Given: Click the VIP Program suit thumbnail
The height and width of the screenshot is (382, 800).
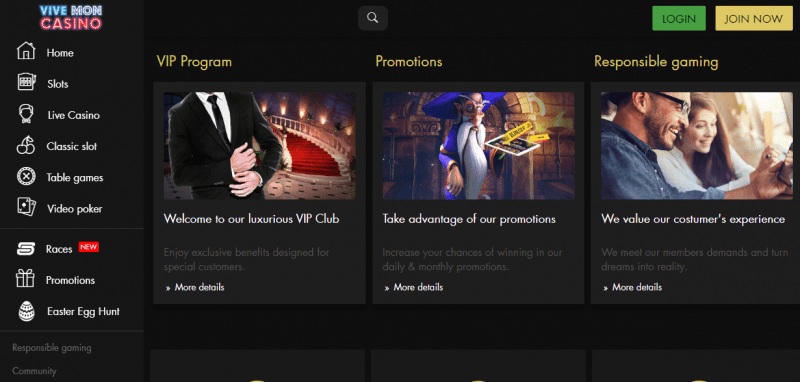Looking at the screenshot, I should [x=260, y=146].
